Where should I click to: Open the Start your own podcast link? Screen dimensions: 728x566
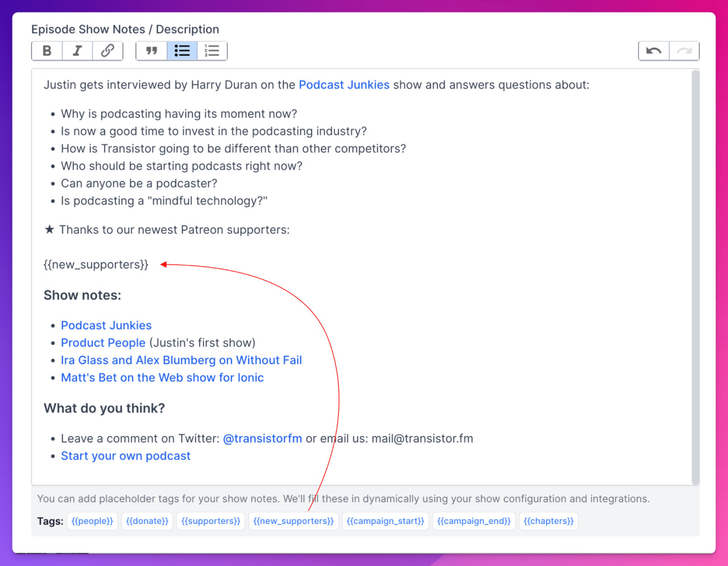(x=125, y=456)
